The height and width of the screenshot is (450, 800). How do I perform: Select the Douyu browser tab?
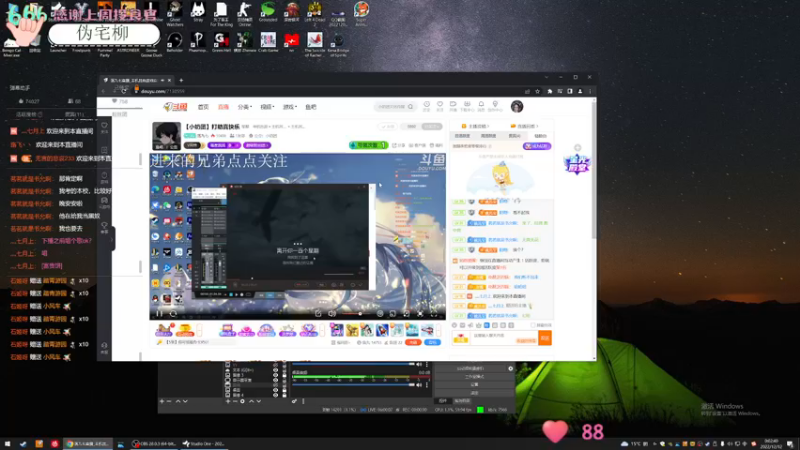coord(134,80)
